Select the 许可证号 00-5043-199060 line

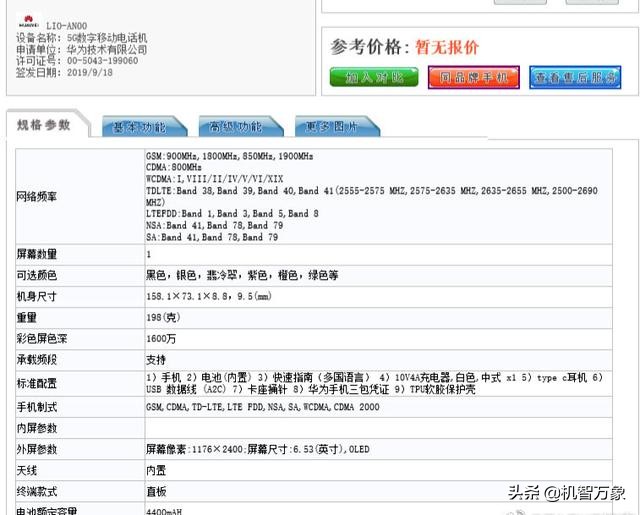point(77,61)
